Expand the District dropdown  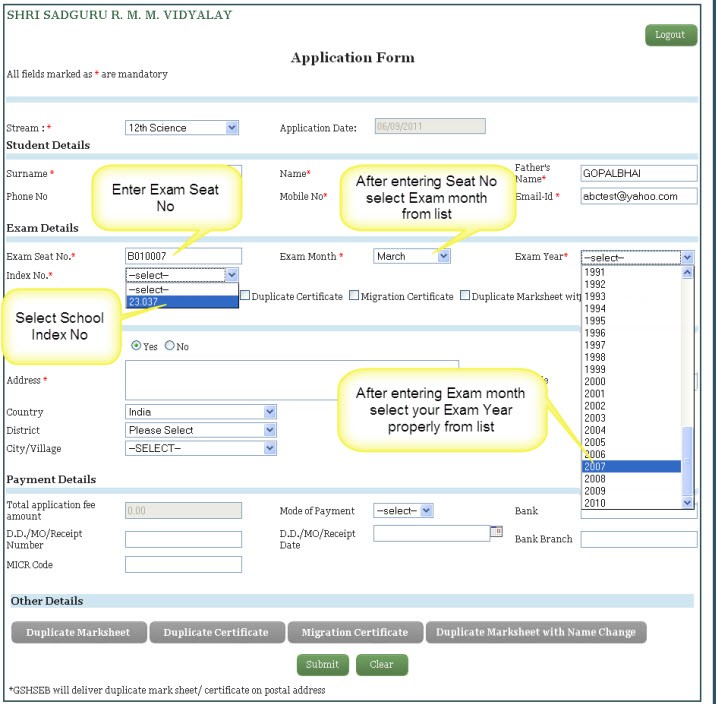pos(270,430)
